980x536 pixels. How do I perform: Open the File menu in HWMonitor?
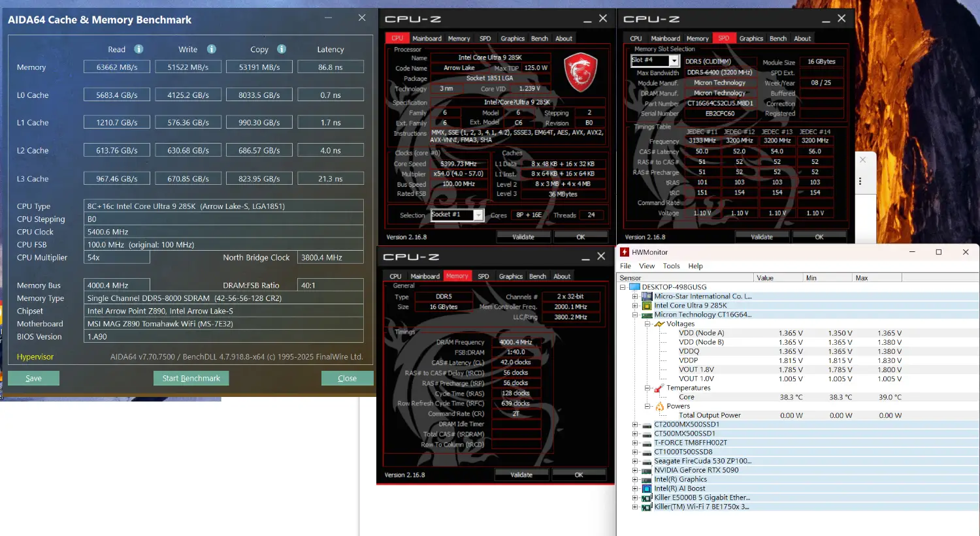(625, 266)
